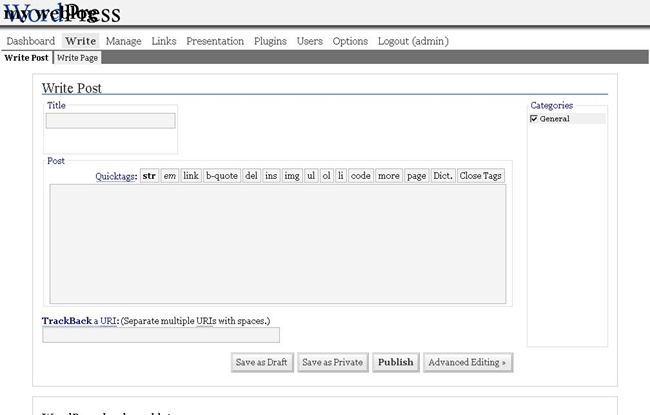
Task: Click the Close Tags button
Action: (481, 176)
